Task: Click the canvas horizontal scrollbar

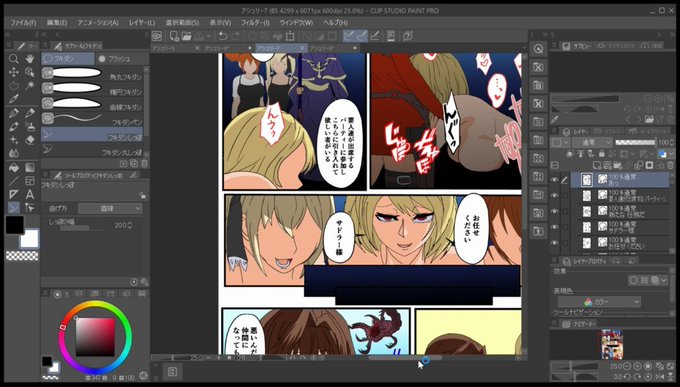Action: tap(405, 358)
